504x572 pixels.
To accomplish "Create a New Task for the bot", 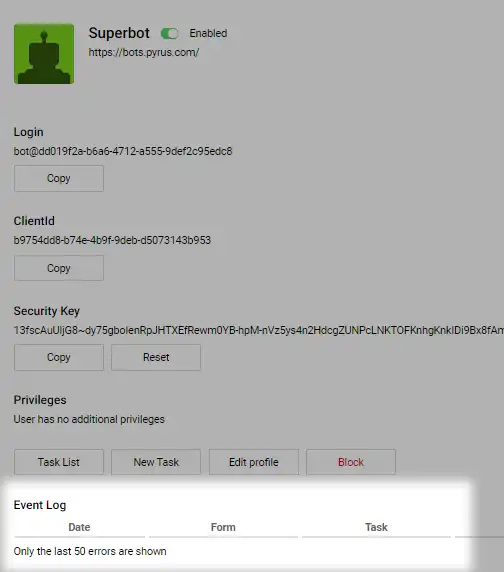I will pos(156,462).
